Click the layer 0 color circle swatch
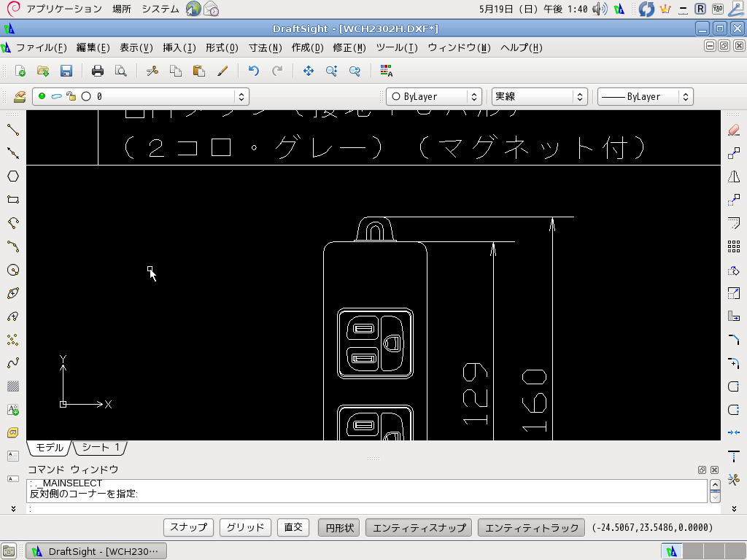The image size is (747, 560). [x=86, y=96]
